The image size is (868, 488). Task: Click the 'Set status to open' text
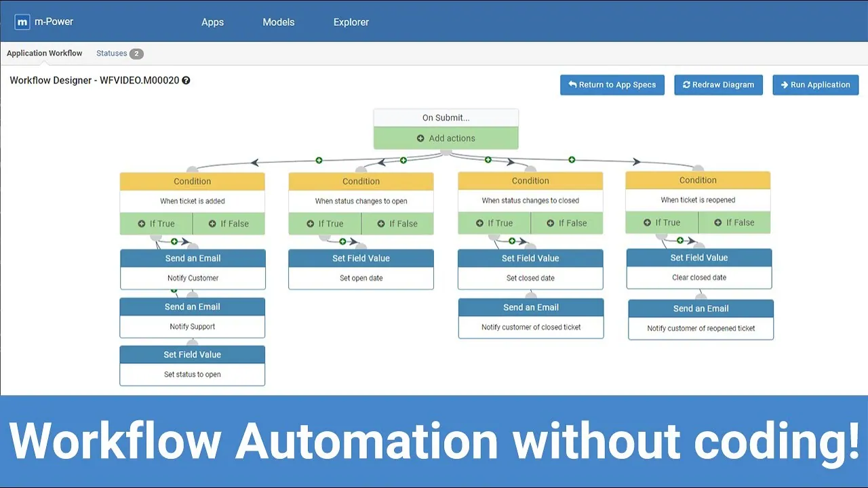[x=193, y=375]
